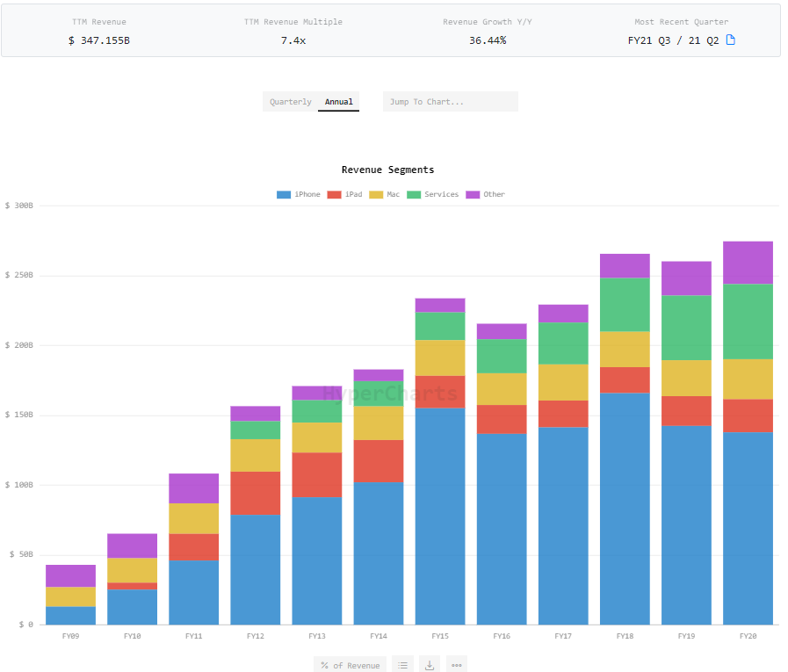788x672 pixels.
Task: Click the FY21 Q3 / 21 Q2 text
Action: click(674, 40)
